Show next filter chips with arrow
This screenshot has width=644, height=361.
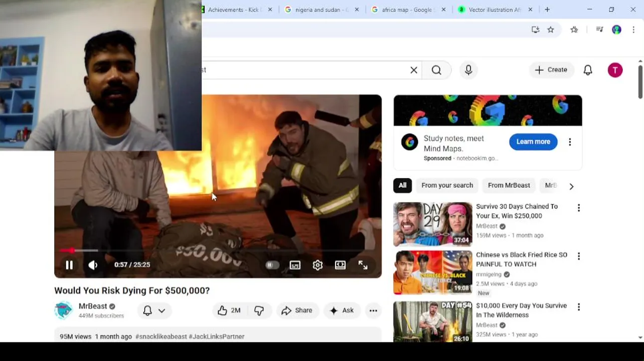click(571, 186)
